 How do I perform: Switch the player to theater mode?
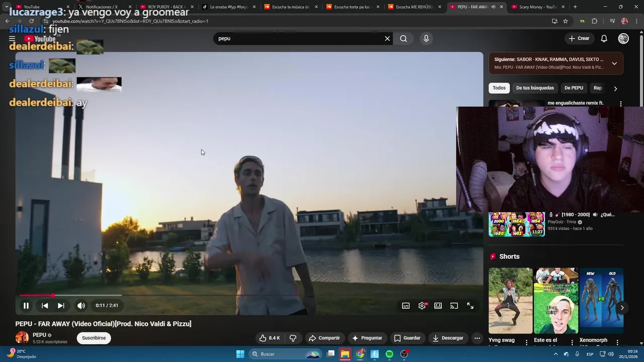point(438,306)
